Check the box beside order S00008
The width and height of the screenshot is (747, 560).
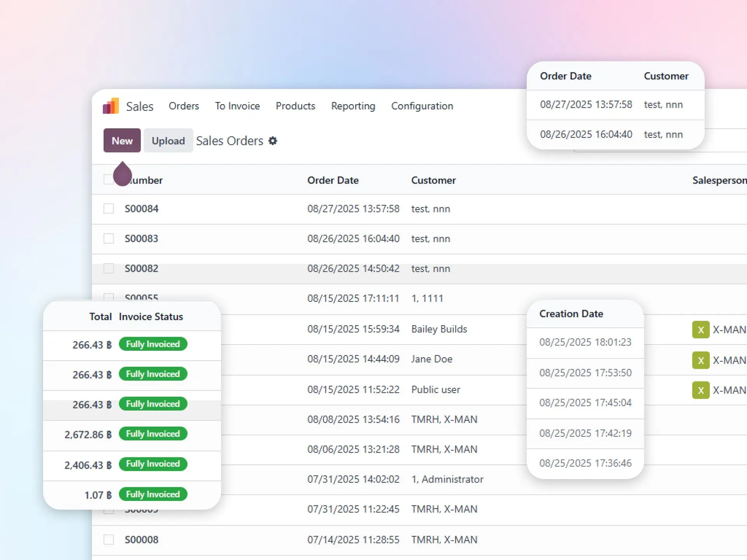(x=109, y=540)
